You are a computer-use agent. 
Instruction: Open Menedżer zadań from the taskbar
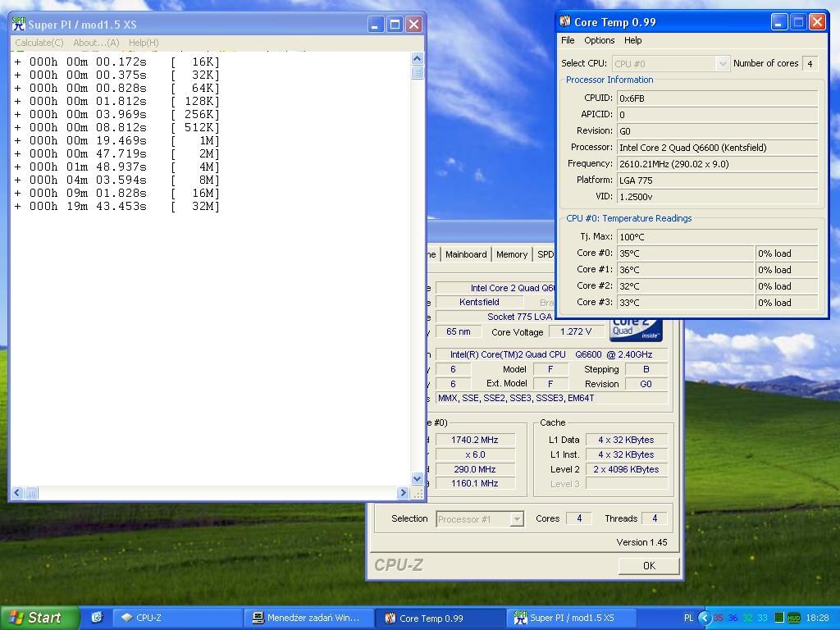pos(309,618)
